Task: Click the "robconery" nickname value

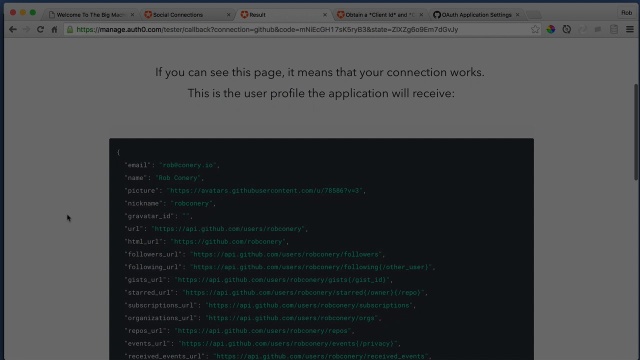Action: pos(191,203)
